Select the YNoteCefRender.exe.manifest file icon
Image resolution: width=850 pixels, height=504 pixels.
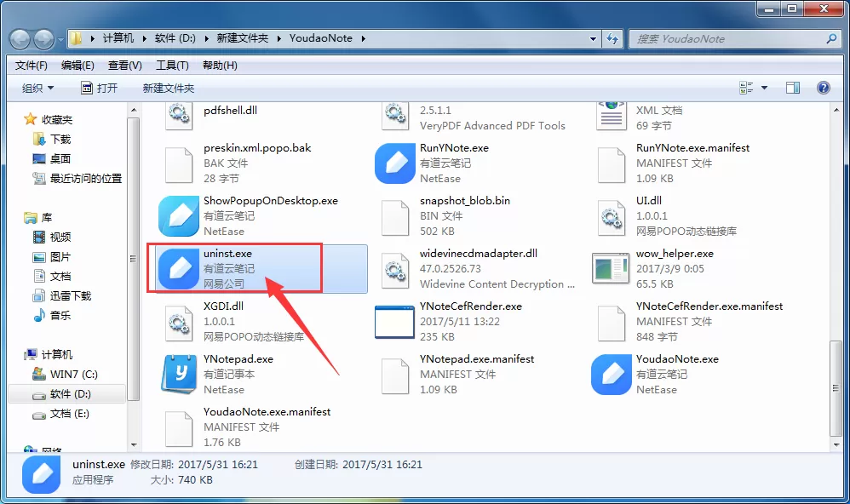pos(612,323)
